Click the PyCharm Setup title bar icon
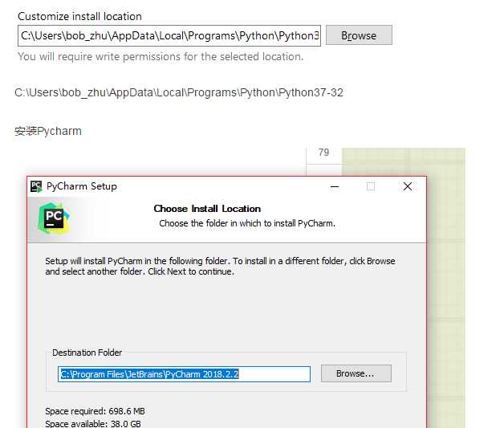The image size is (504, 428). pyautogui.click(x=36, y=186)
